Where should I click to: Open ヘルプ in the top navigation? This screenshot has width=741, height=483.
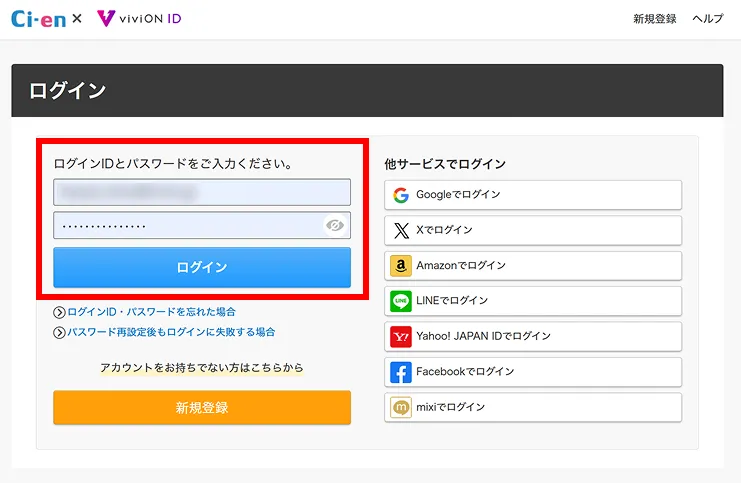(707, 19)
